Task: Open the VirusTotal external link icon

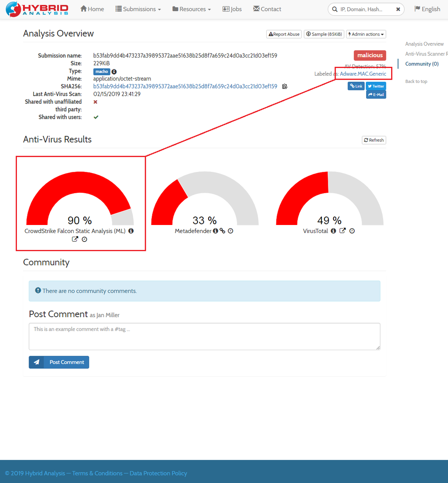Action: coord(342,231)
